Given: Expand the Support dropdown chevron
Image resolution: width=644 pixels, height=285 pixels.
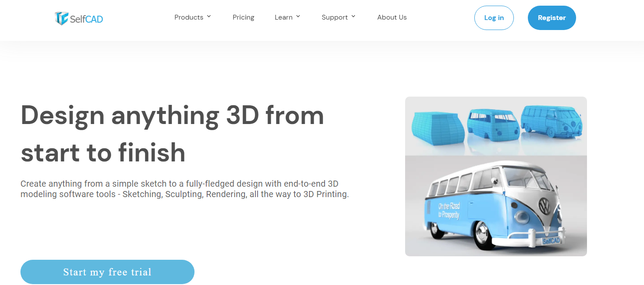Looking at the screenshot, I should [x=353, y=17].
